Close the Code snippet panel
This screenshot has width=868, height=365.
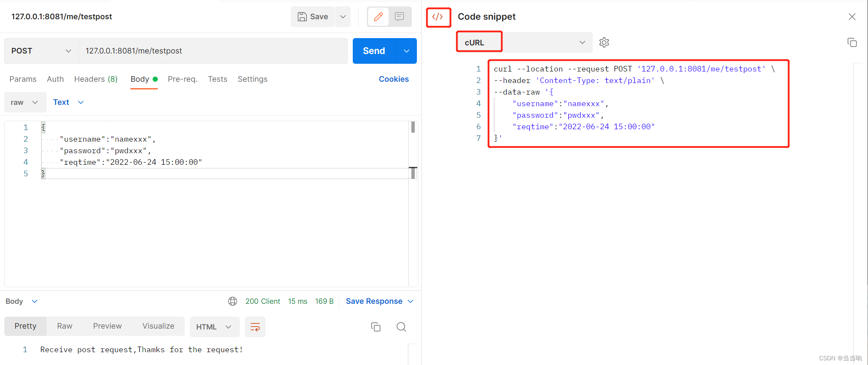[852, 17]
